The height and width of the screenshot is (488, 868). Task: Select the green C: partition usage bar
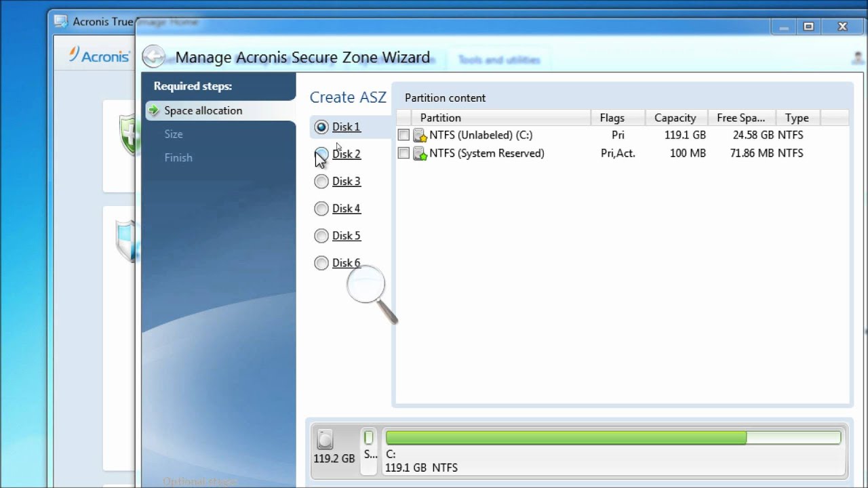[612, 437]
